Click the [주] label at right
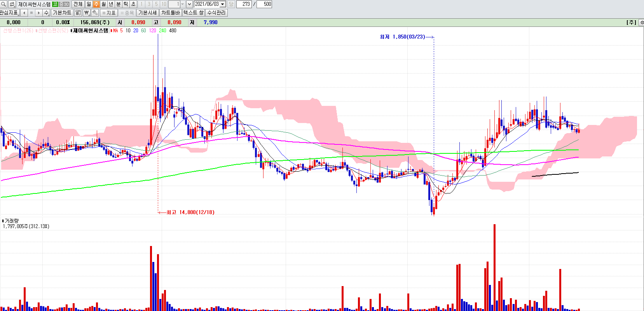This screenshot has height=311, width=644. (x=631, y=22)
